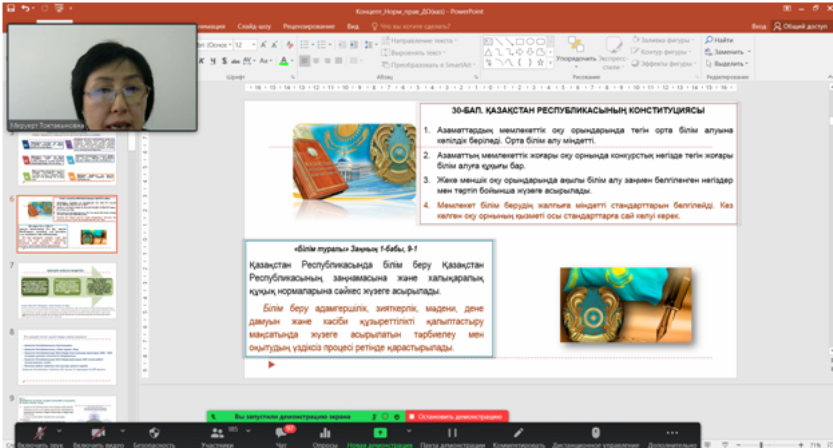Expand the Replace dropdown in editing group
The height and width of the screenshot is (448, 833).
pos(748,51)
